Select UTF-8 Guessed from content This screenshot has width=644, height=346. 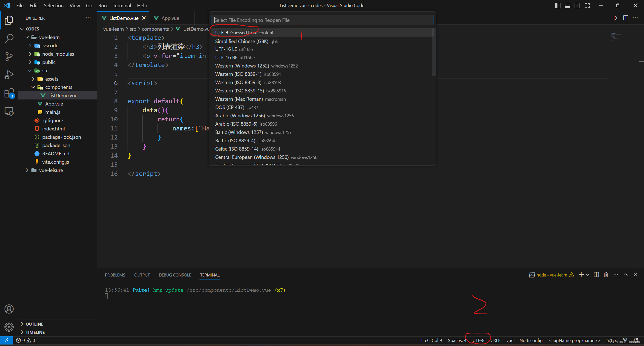[x=252, y=32]
